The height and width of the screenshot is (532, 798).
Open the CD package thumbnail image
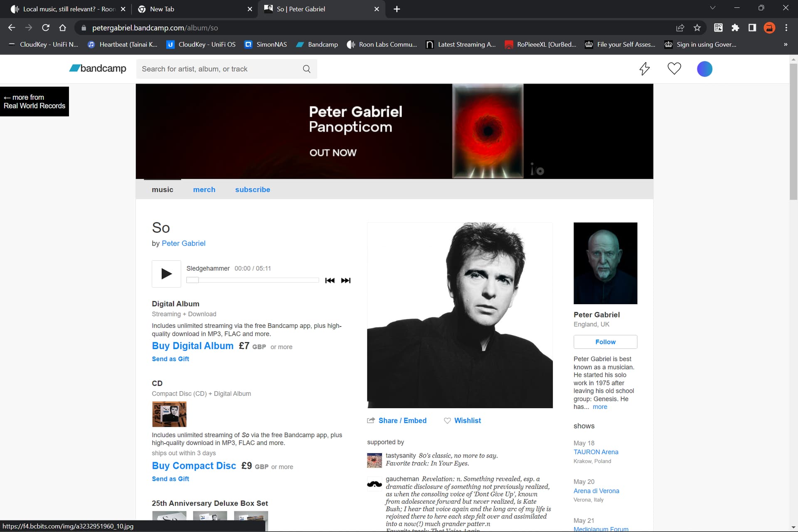tap(169, 414)
